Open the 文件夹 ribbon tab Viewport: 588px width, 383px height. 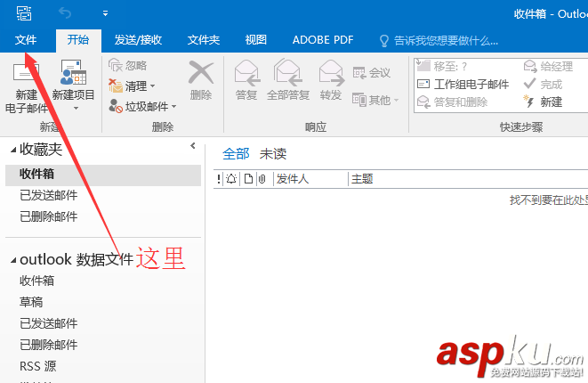[x=203, y=40]
